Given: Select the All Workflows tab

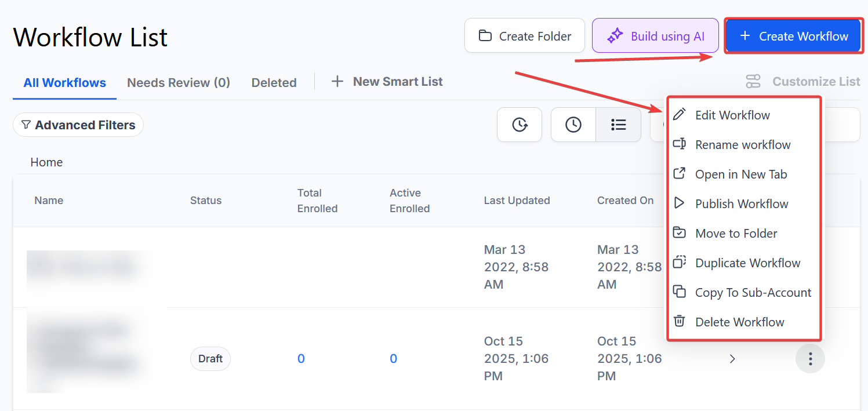Looking at the screenshot, I should click(64, 82).
